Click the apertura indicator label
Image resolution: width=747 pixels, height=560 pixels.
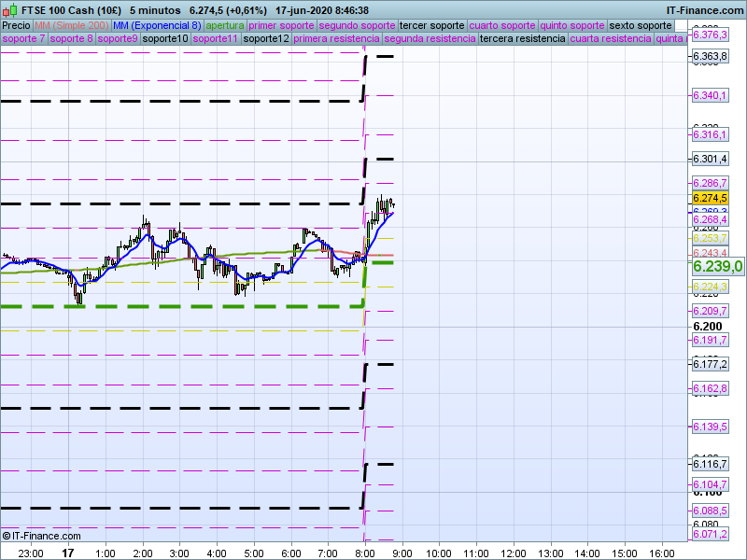pos(225,25)
